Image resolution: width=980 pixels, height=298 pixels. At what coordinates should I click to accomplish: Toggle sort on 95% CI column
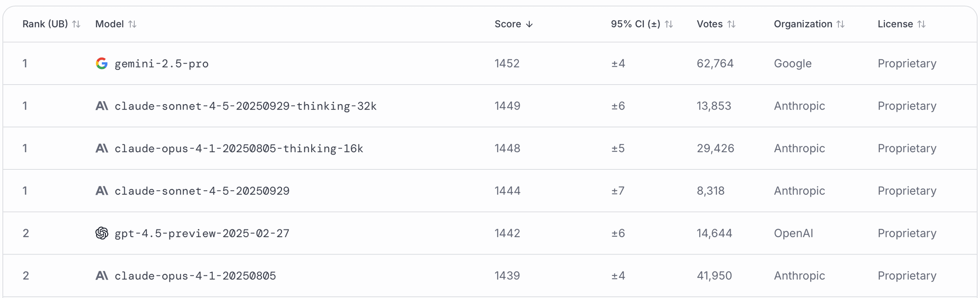pyautogui.click(x=669, y=24)
